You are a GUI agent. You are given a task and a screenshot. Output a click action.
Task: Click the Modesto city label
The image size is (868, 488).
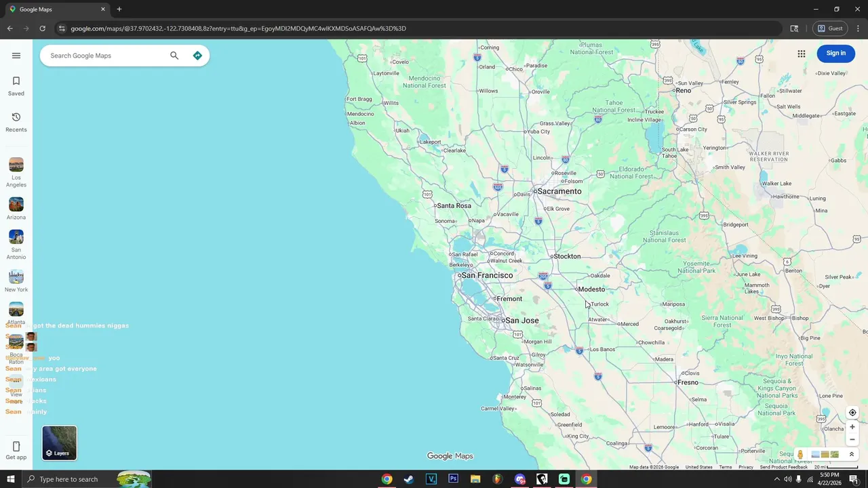[x=591, y=289]
